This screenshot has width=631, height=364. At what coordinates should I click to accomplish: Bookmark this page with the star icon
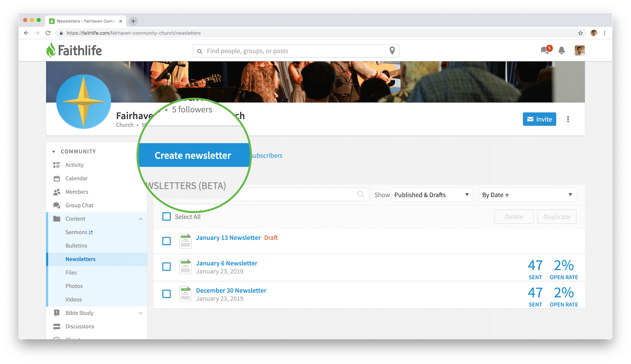[x=581, y=33]
